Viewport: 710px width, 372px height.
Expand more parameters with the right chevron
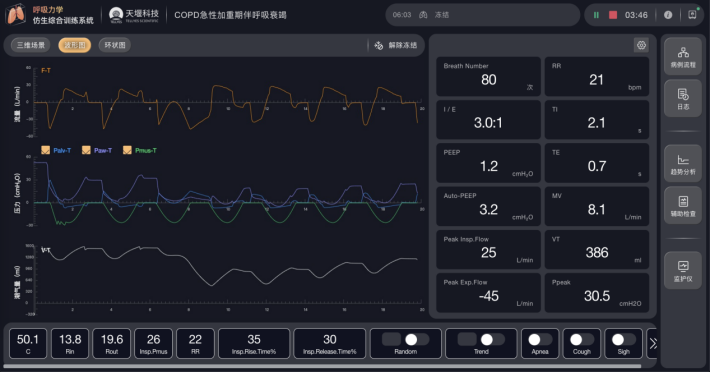point(653,343)
